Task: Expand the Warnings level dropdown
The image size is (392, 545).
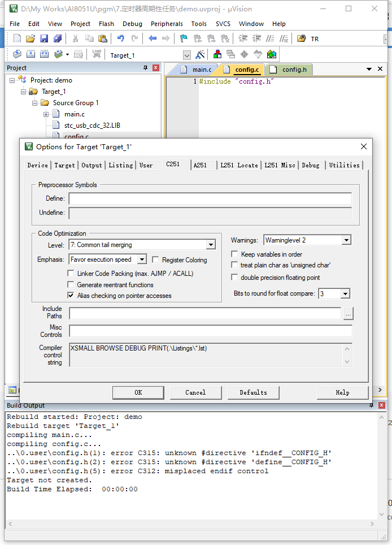Action: tap(346, 240)
